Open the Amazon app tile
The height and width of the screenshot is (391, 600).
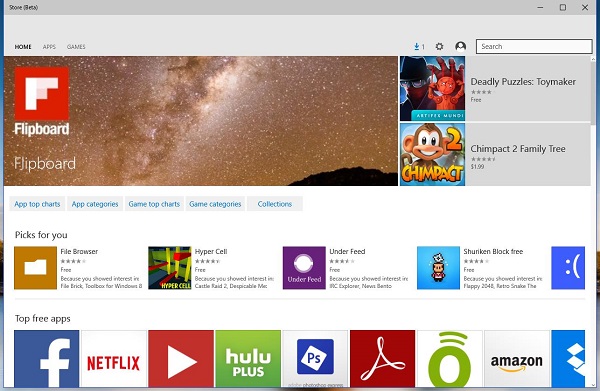tap(517, 359)
